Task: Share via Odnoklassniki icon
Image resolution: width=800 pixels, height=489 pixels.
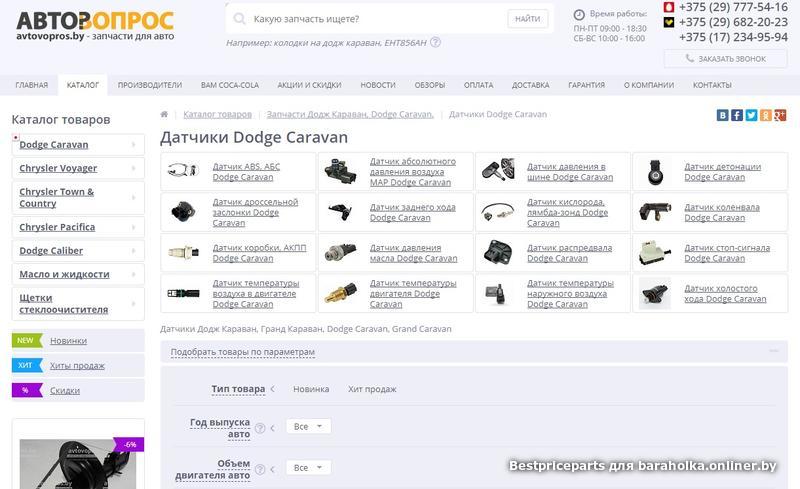Action: 765,115
